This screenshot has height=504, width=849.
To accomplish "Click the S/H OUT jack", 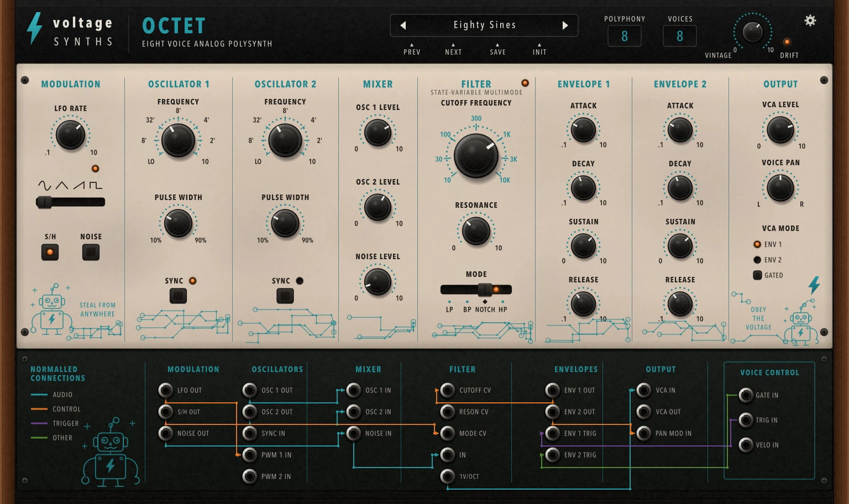I will (x=166, y=412).
